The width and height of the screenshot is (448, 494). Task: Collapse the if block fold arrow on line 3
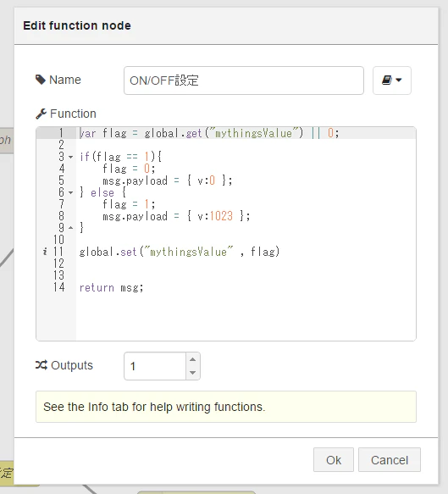[71, 157]
